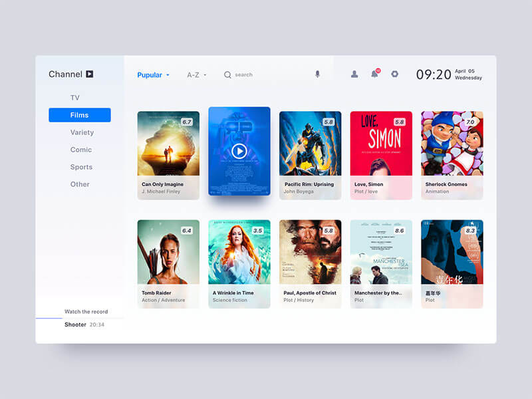Click the J. Michael Finley subtitle

pyautogui.click(x=161, y=192)
